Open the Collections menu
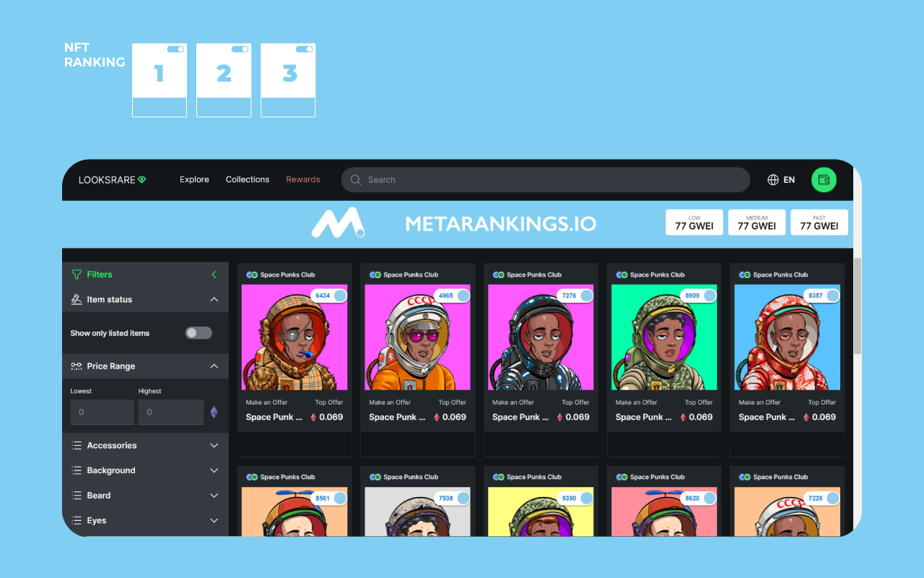 (x=248, y=180)
